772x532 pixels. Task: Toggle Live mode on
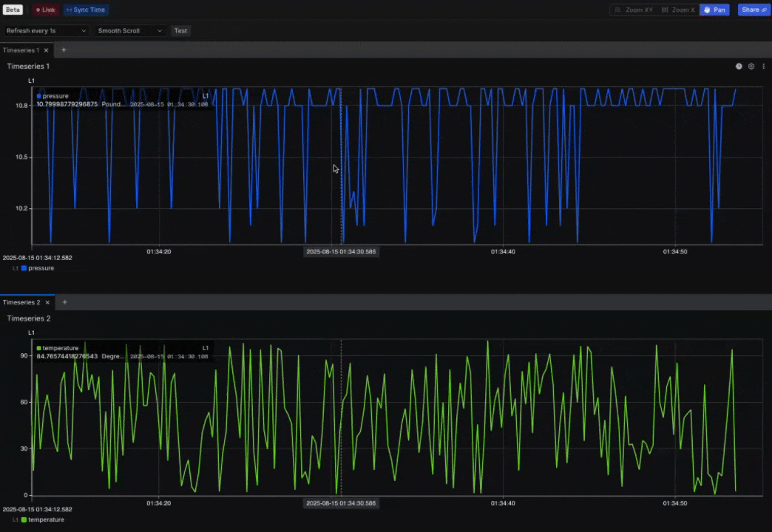click(x=45, y=10)
